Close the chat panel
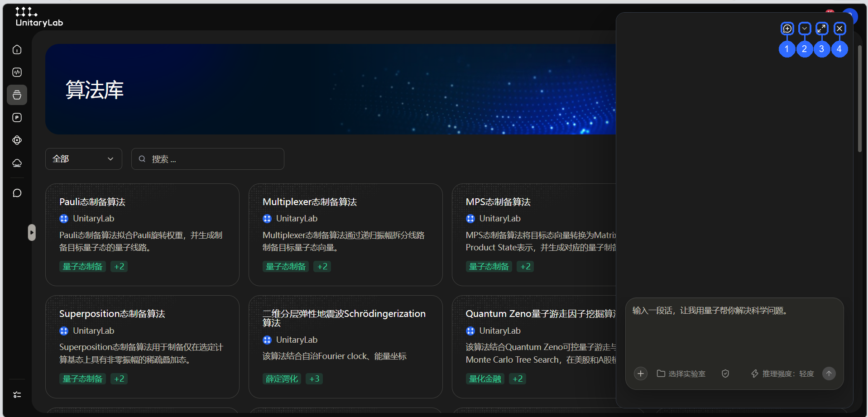 pyautogui.click(x=839, y=29)
